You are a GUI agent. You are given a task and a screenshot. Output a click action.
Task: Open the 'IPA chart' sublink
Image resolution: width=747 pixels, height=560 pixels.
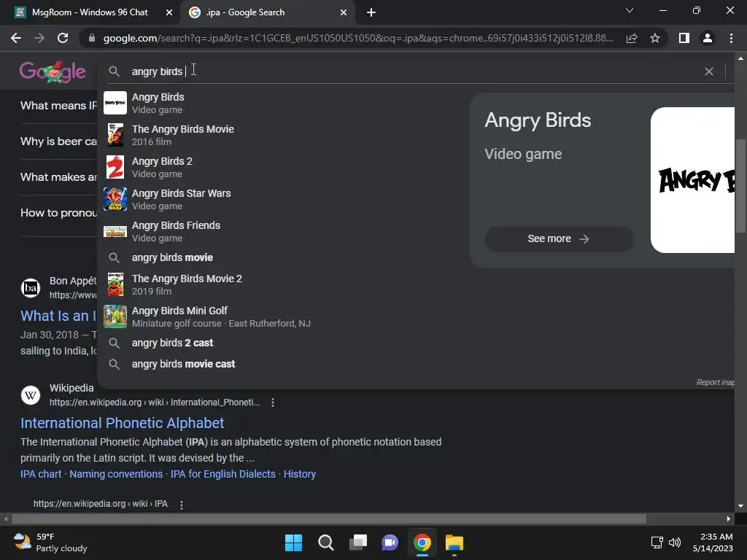click(x=41, y=474)
